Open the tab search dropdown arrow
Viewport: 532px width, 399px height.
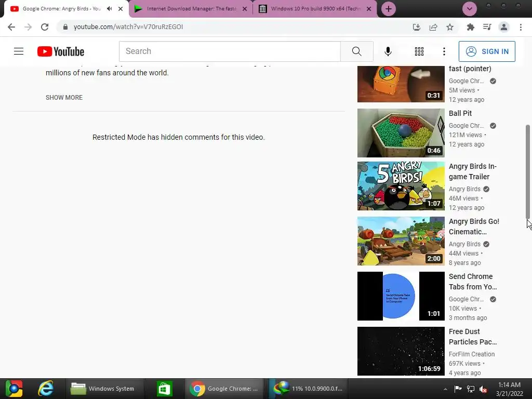tap(470, 9)
